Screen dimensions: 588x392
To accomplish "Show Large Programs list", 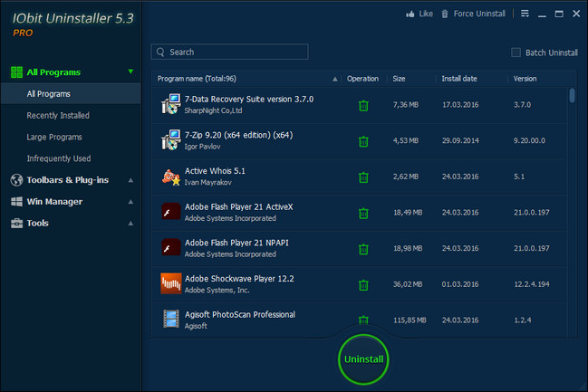I will click(54, 138).
